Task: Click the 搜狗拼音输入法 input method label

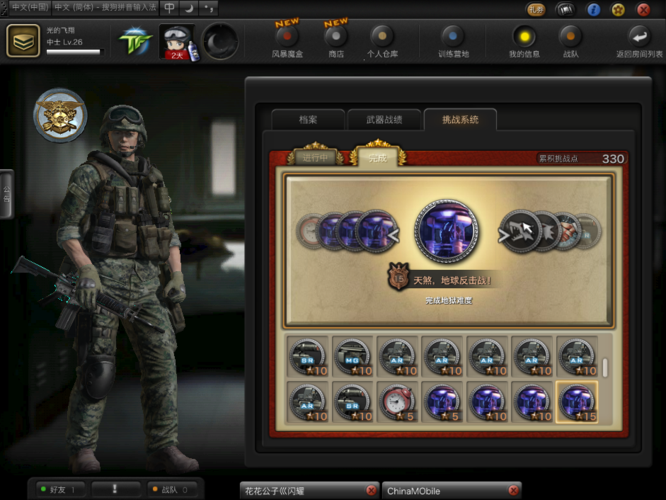Action: coord(105,7)
